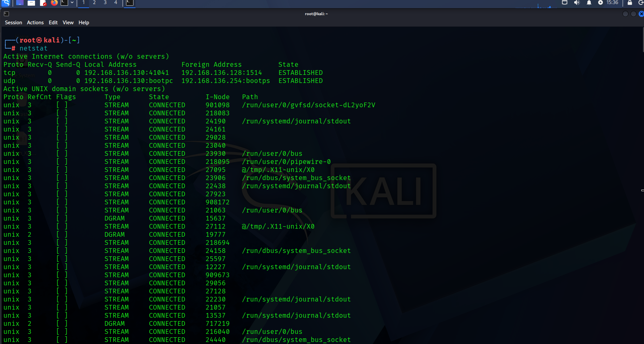The image size is (644, 344).
Task: Click the "RefCnt" column header
Action: click(40, 97)
